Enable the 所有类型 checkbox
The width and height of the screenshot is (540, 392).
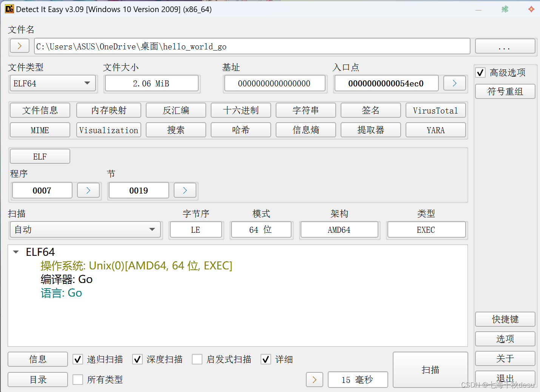click(78, 380)
